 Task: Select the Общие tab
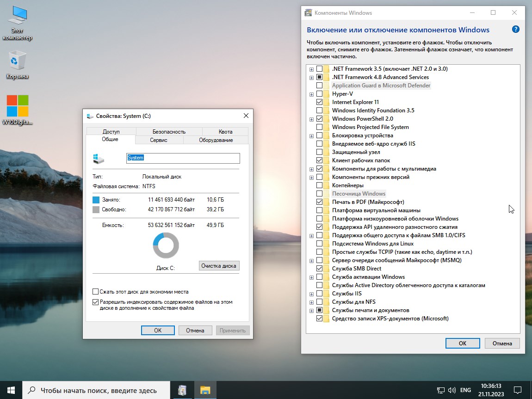[110, 139]
